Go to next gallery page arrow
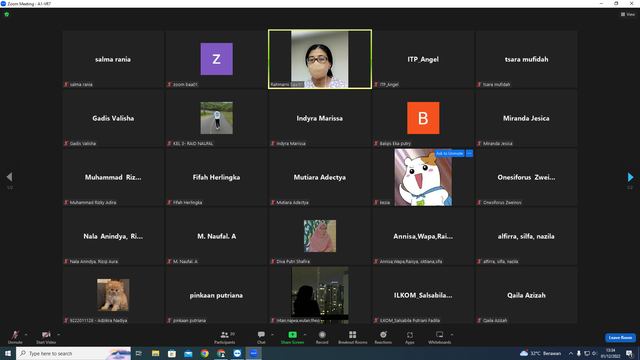This screenshot has width=640, height=360. (630, 177)
